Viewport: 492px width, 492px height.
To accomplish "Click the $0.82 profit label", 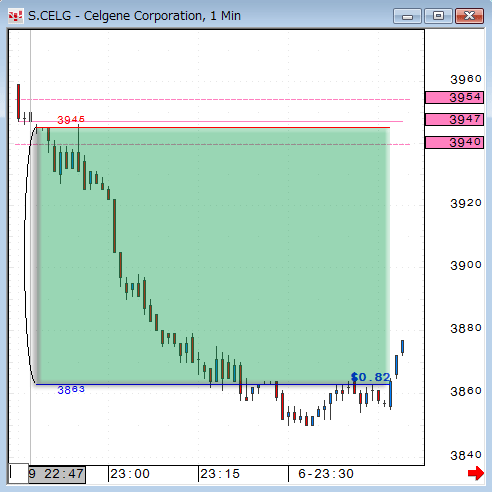I will click(370, 377).
